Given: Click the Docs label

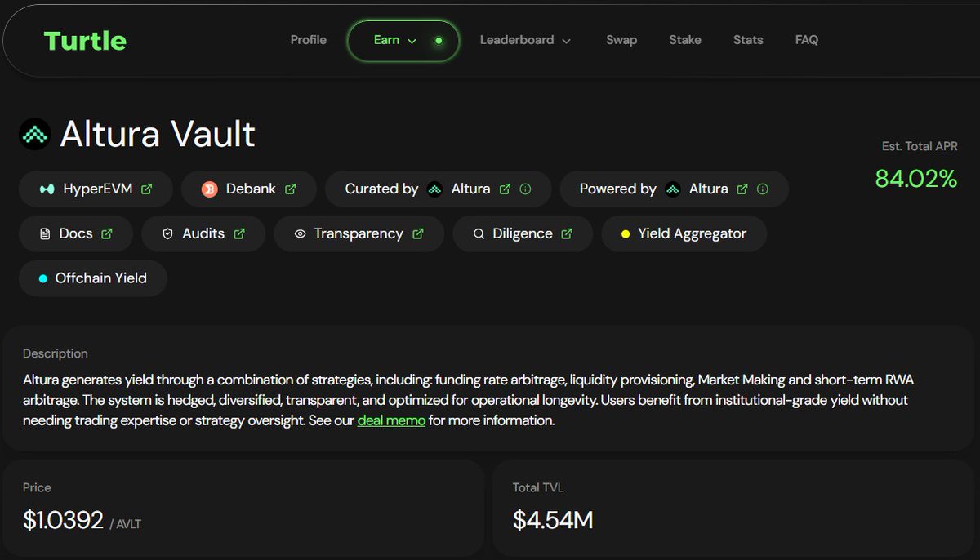Looking at the screenshot, I should click(76, 233).
